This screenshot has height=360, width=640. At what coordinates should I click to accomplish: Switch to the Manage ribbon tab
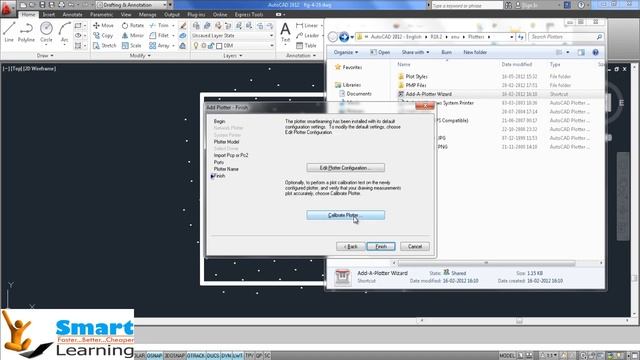[147, 15]
